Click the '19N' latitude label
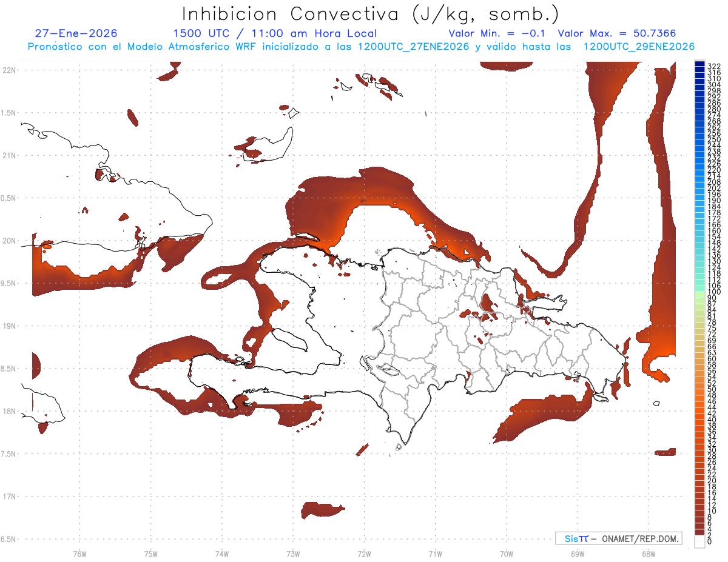The image size is (728, 562). coord(9,326)
